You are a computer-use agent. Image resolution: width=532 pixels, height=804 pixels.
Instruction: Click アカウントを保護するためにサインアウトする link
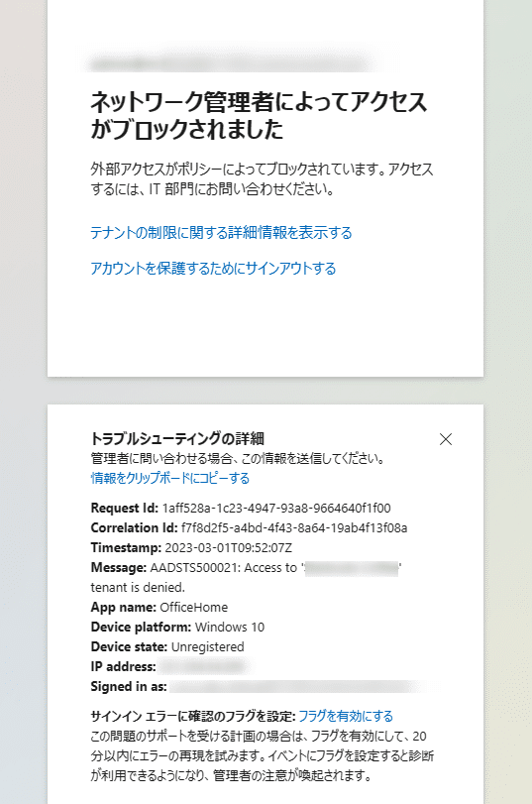pyautogui.click(x=213, y=269)
